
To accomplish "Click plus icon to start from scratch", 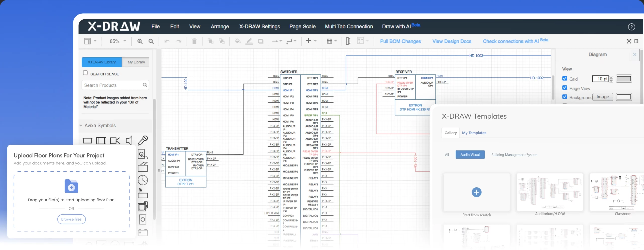I will point(476,192).
